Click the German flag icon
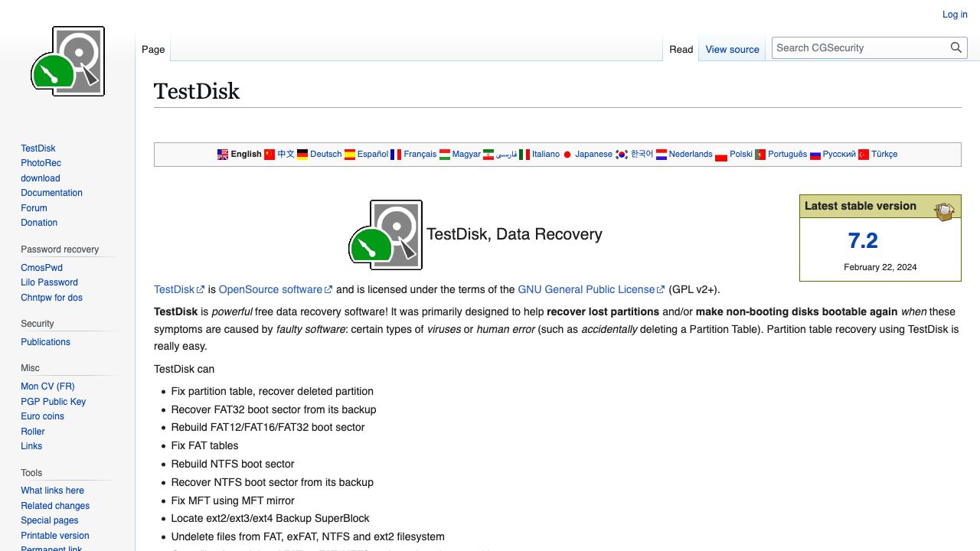The height and width of the screenshot is (551, 980). (302, 155)
